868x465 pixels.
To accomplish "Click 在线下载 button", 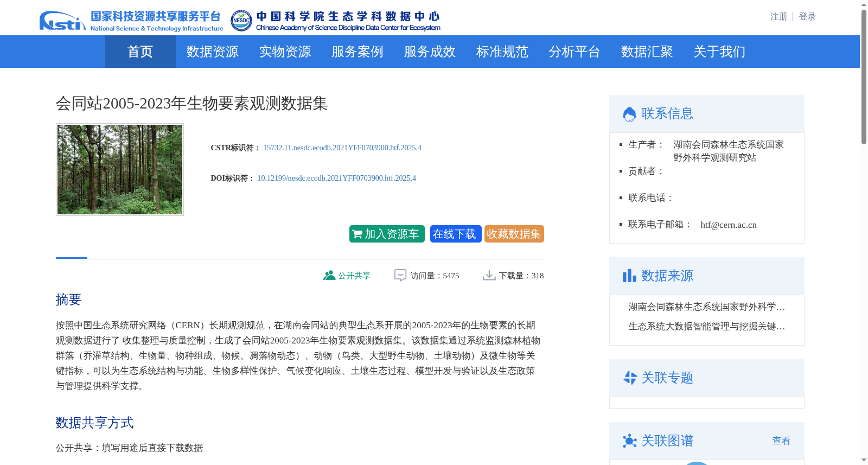I will (x=456, y=234).
